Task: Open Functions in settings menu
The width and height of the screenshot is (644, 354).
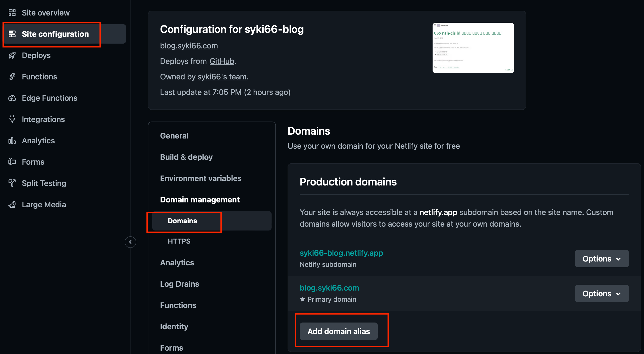Action: (x=178, y=305)
